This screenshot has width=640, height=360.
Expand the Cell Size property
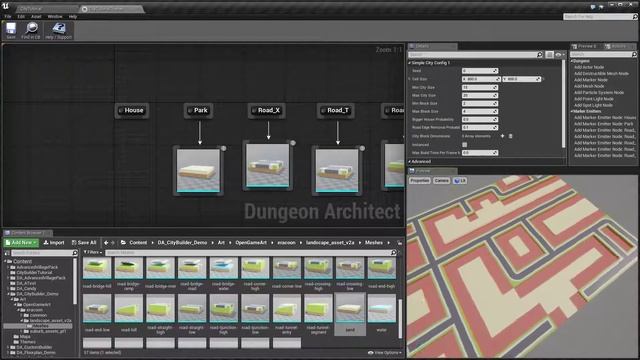click(410, 79)
